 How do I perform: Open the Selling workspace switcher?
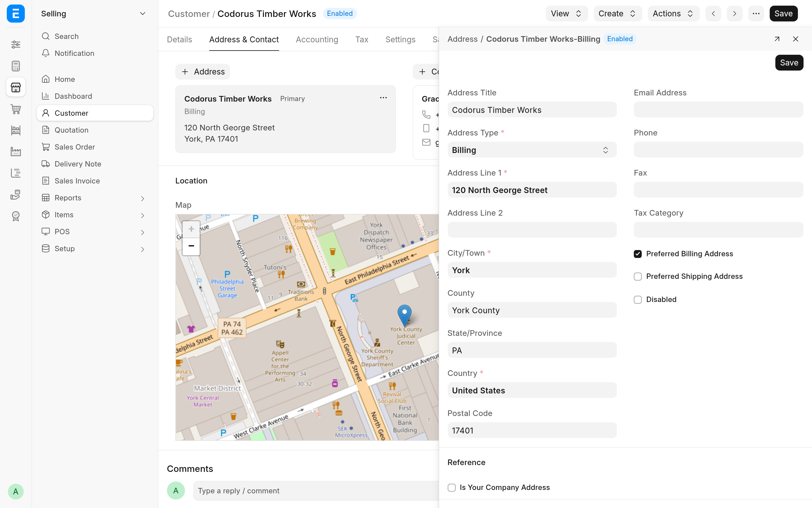point(93,14)
